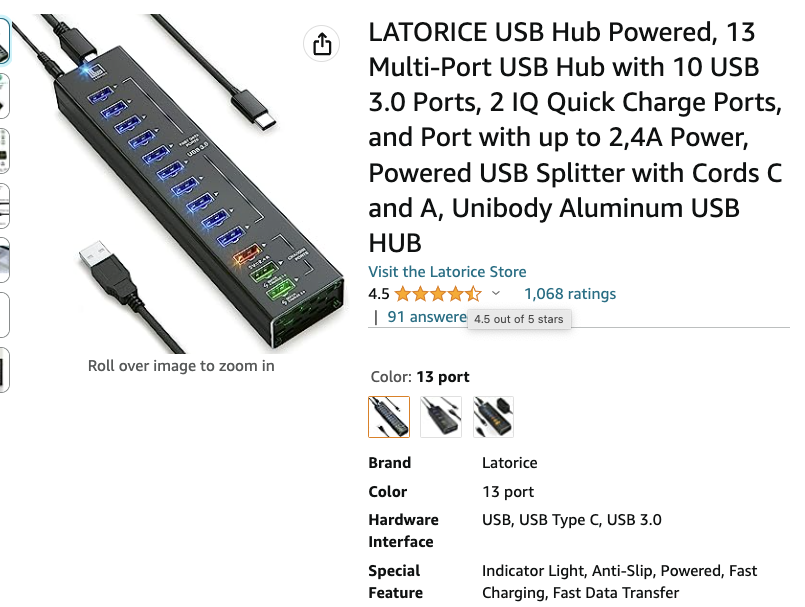Select the third hub variant with adapter
This screenshot has height=607, width=805.
(x=493, y=417)
